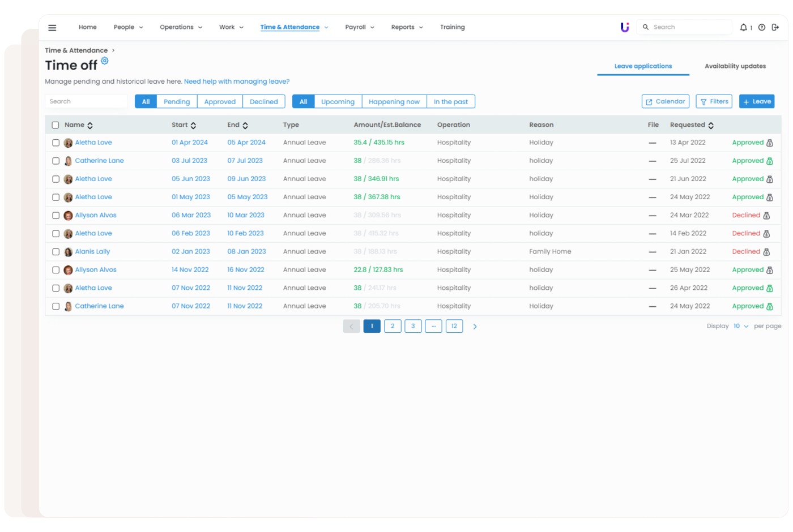The image size is (793, 532).
Task: Switch to the Availability updates tab
Action: (735, 66)
